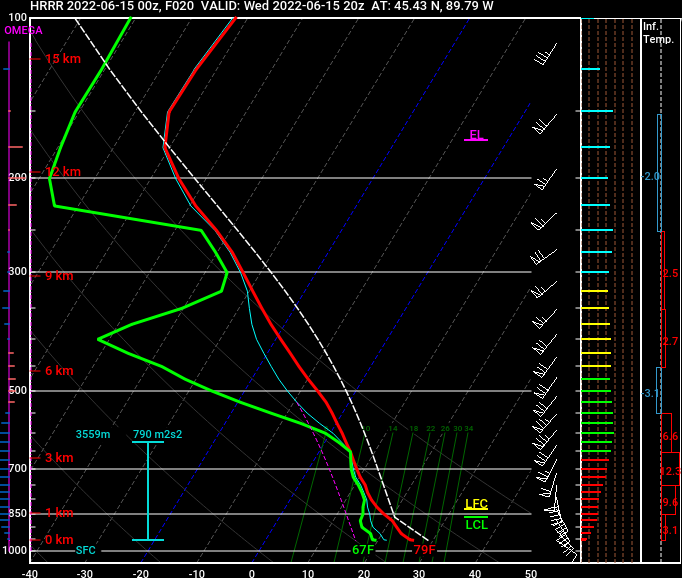This screenshot has width=682, height=578.
Task: Click the magenta EL level marker
Action: click(x=476, y=136)
